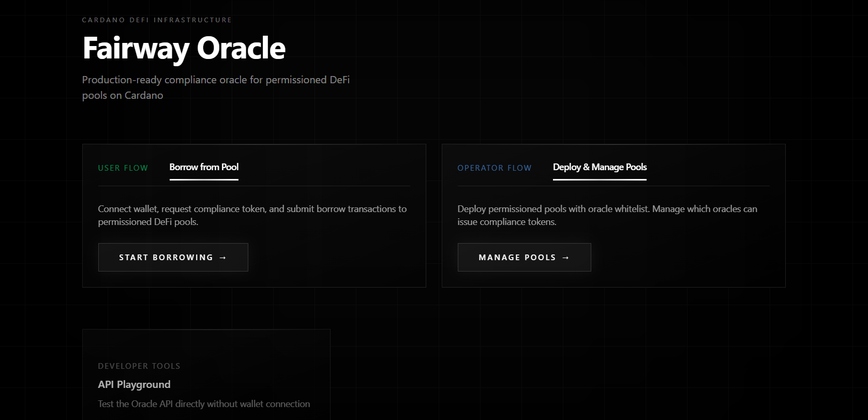Click the white underline beneath Borrow from Pool
The height and width of the screenshot is (420, 868).
click(204, 179)
